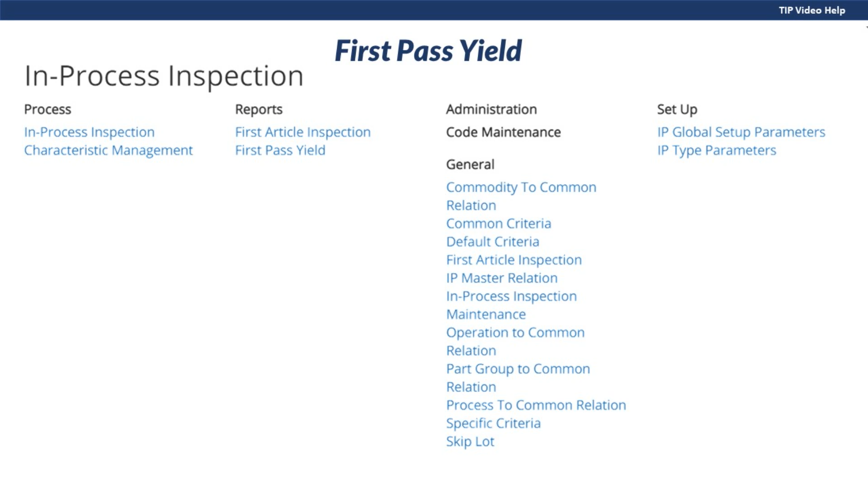Open First Article Inspection under General

click(x=514, y=260)
